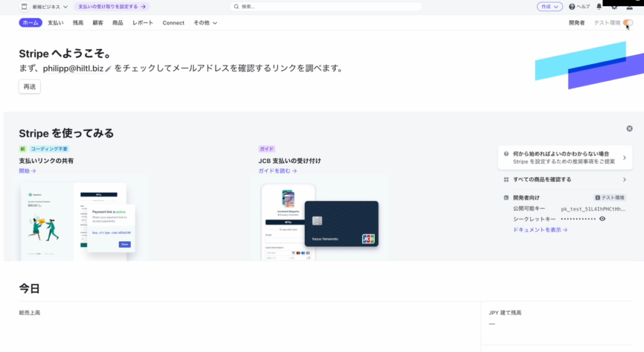Open the 残高 tab
644x352 pixels.
click(78, 23)
